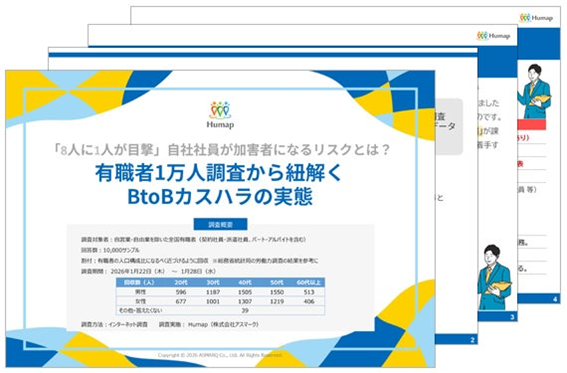Click the 40代 column header
This screenshot has width=567, height=373.
pos(245,282)
